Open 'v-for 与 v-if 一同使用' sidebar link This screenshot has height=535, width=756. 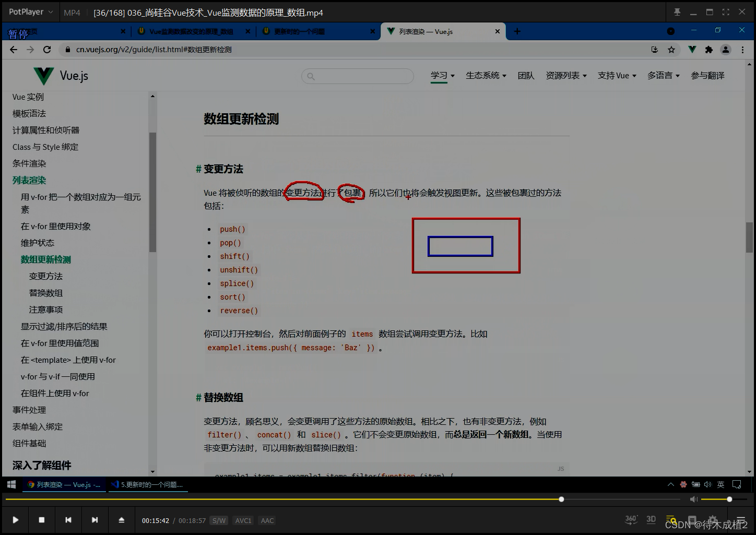coord(58,377)
